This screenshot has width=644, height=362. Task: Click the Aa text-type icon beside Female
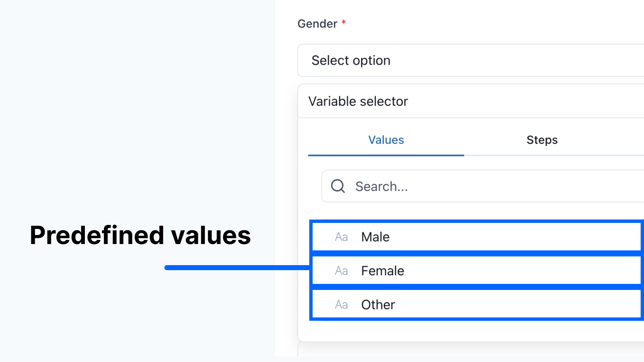point(341,271)
